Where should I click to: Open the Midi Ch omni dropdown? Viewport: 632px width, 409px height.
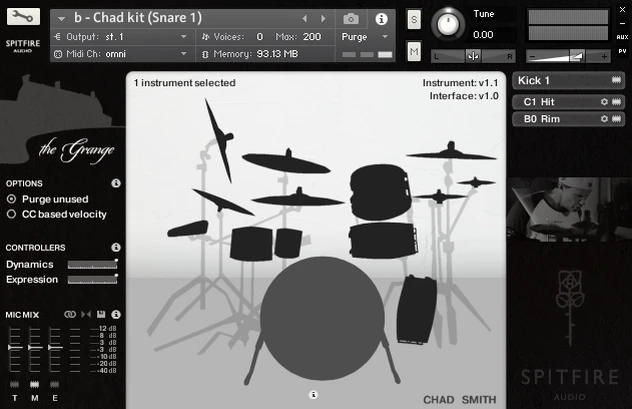(x=120, y=54)
